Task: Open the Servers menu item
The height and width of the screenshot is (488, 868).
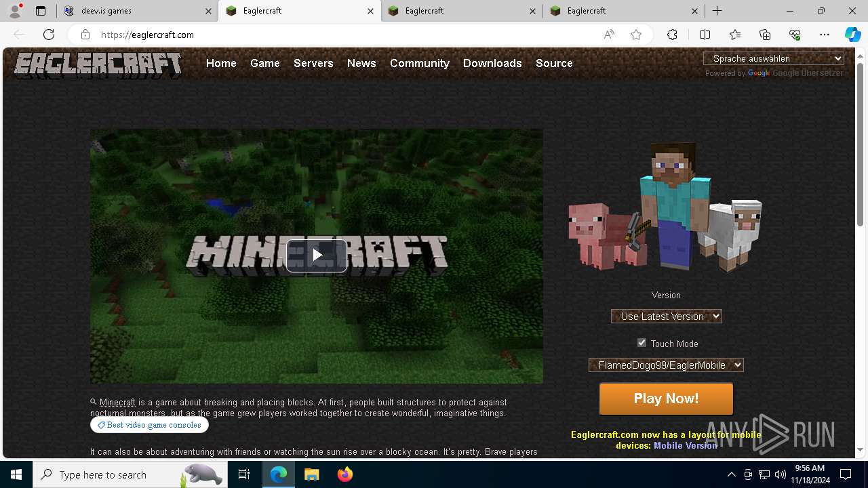Action: coord(313,63)
